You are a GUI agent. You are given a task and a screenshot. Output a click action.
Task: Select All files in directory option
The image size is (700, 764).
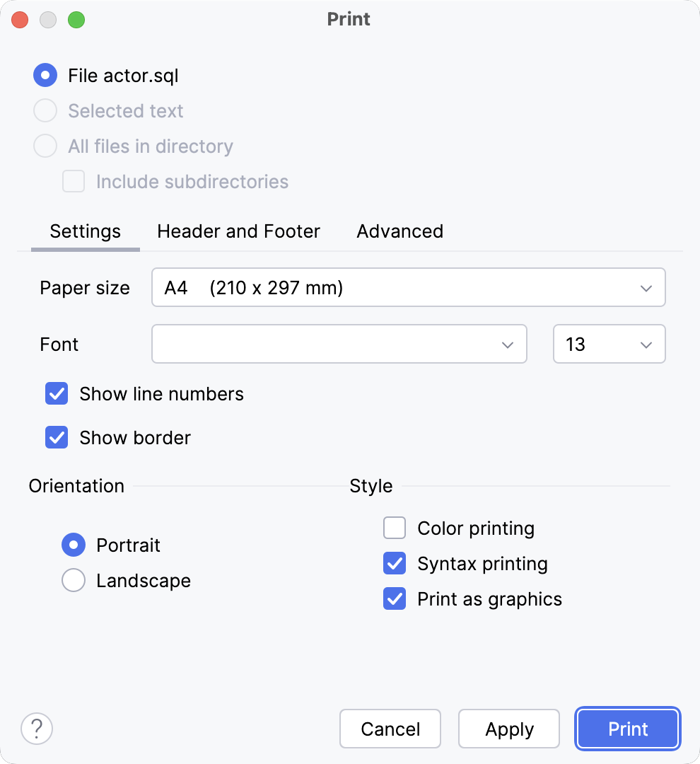click(x=45, y=146)
